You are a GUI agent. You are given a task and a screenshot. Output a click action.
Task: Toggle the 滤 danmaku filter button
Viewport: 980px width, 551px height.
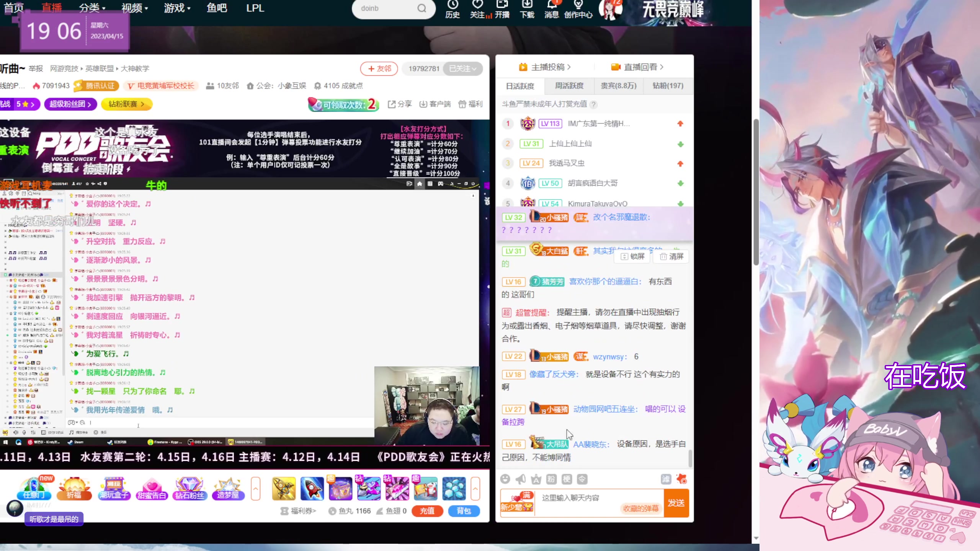(x=666, y=479)
